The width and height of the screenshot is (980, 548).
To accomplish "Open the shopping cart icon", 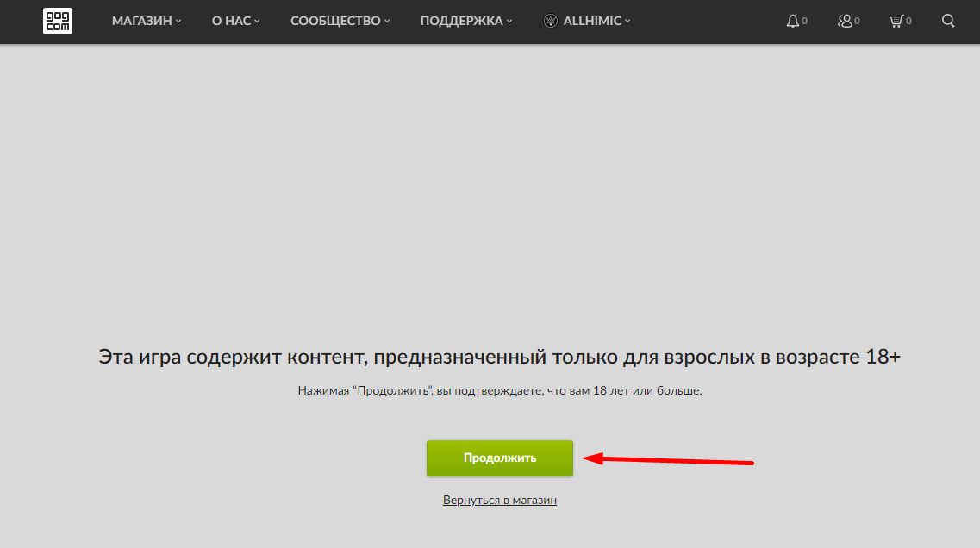I will click(x=896, y=22).
